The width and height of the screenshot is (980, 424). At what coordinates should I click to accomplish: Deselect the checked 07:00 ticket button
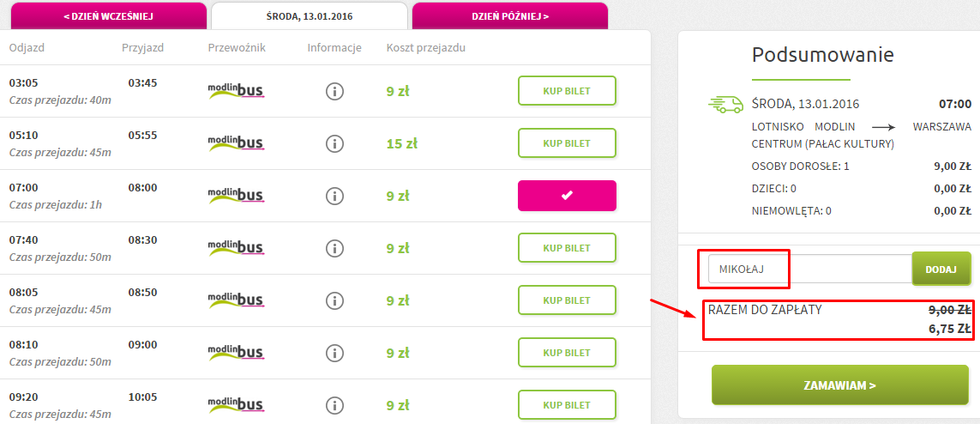click(567, 196)
